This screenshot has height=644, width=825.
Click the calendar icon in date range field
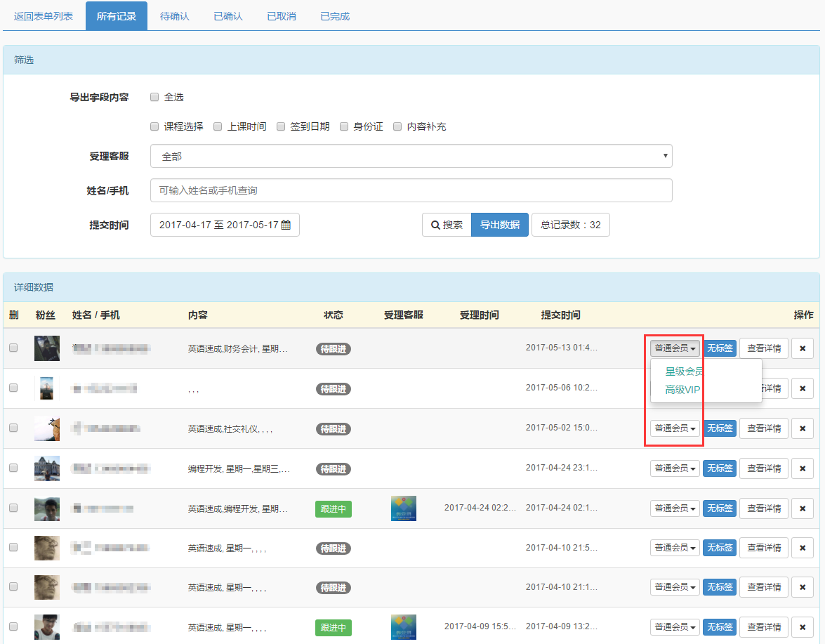286,225
